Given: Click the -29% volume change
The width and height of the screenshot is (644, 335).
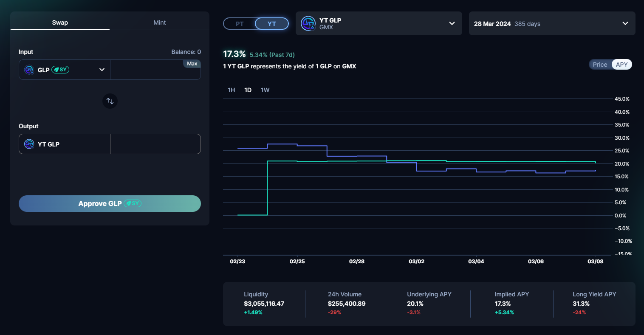Looking at the screenshot, I should point(334,312).
